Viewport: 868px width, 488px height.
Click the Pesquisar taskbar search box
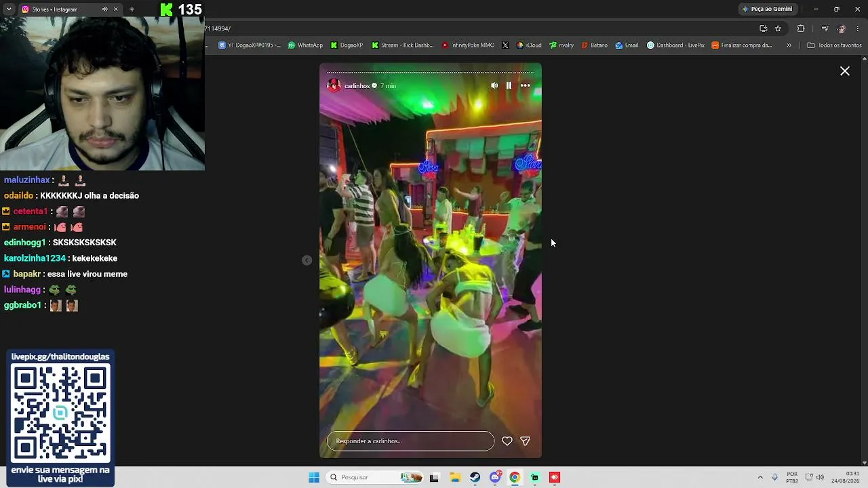[x=375, y=477]
